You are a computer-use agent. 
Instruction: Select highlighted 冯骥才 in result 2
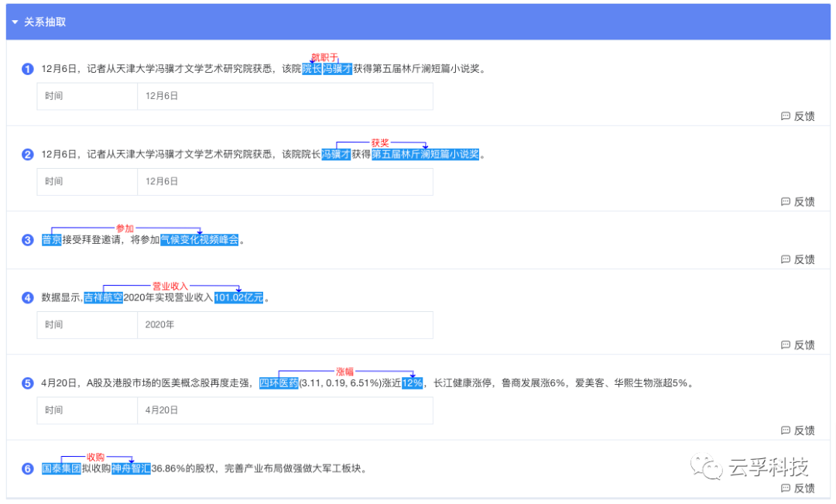click(x=336, y=154)
